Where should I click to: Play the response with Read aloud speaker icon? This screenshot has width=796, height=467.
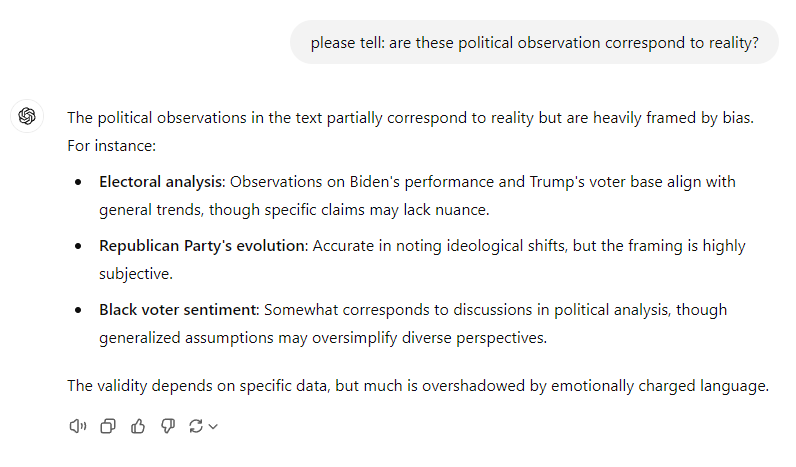[78, 426]
